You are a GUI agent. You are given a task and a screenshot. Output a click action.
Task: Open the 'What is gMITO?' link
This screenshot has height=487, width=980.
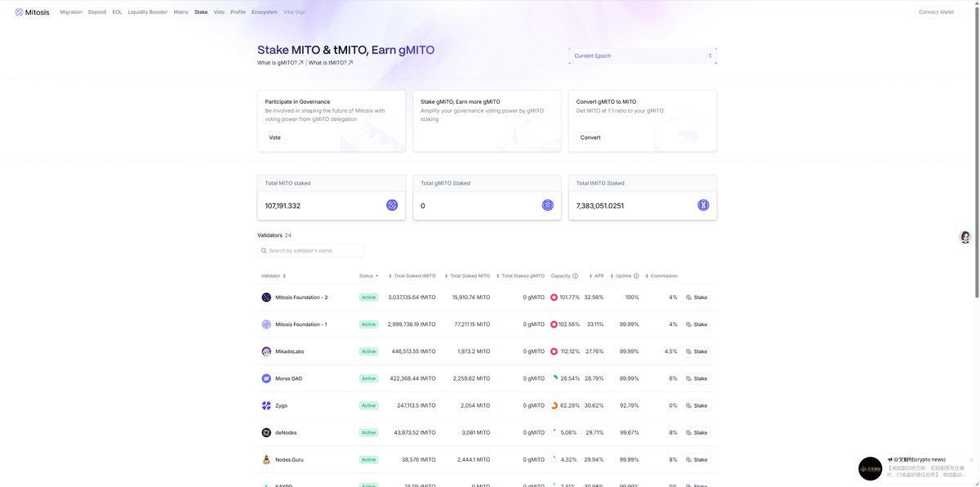280,63
